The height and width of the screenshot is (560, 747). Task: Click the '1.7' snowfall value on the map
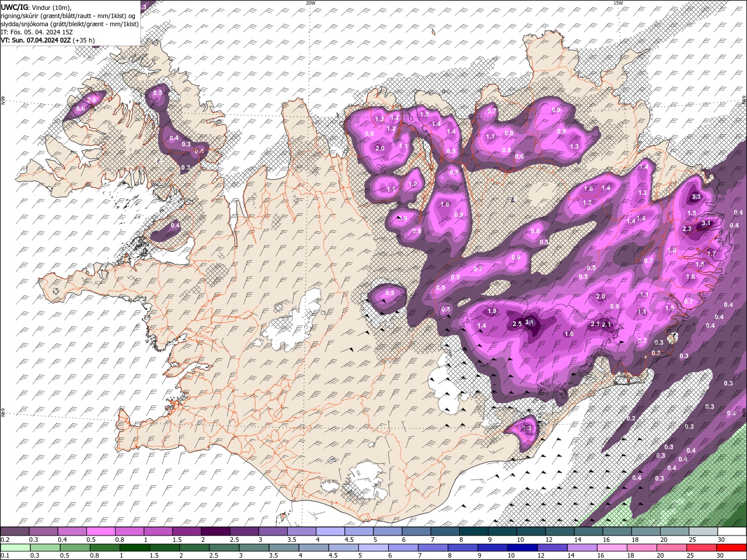711,254
